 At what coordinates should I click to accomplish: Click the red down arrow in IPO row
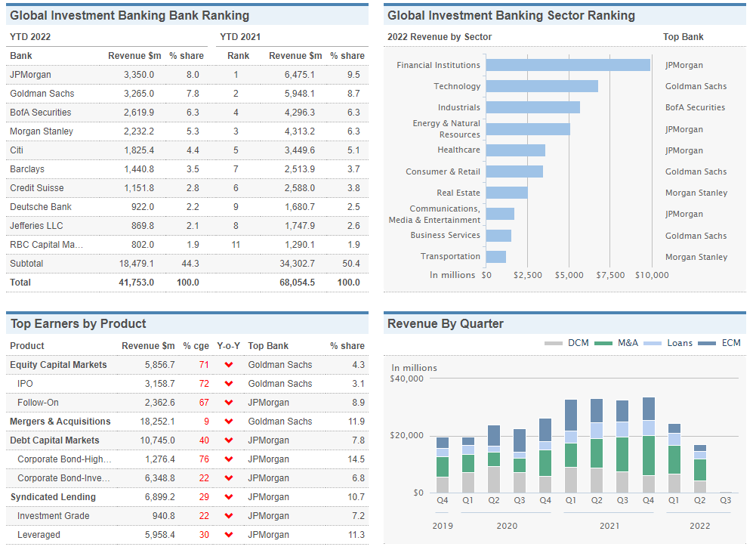(229, 384)
